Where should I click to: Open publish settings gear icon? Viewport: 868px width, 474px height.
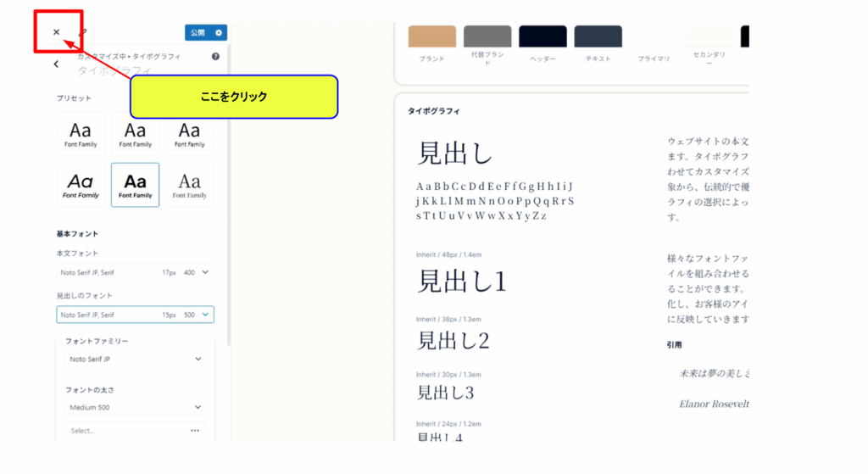[x=220, y=33]
